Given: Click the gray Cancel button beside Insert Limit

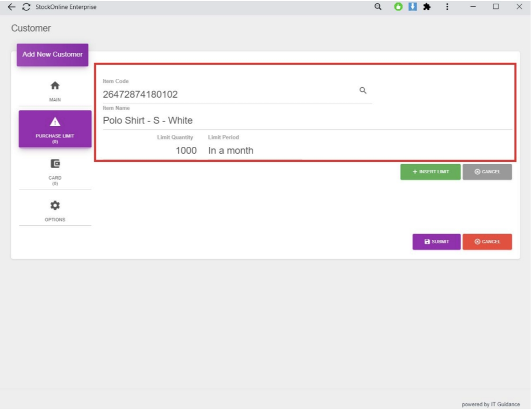Looking at the screenshot, I should pyautogui.click(x=487, y=172).
